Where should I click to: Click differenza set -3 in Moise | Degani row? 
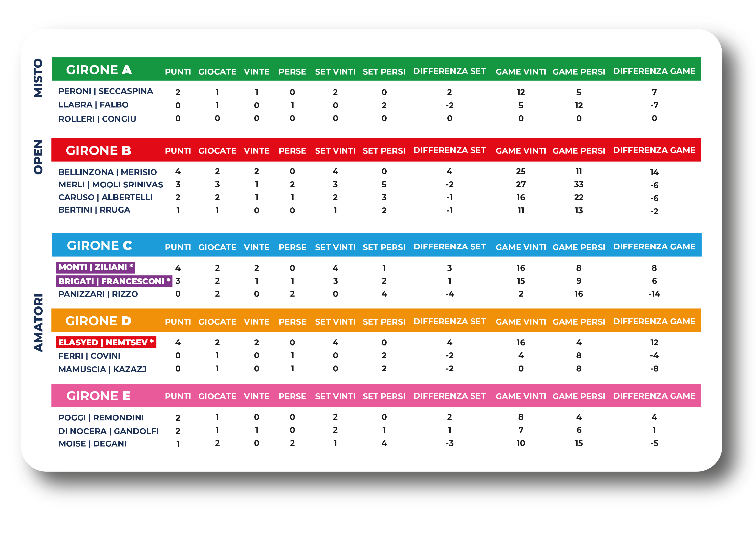[450, 443]
